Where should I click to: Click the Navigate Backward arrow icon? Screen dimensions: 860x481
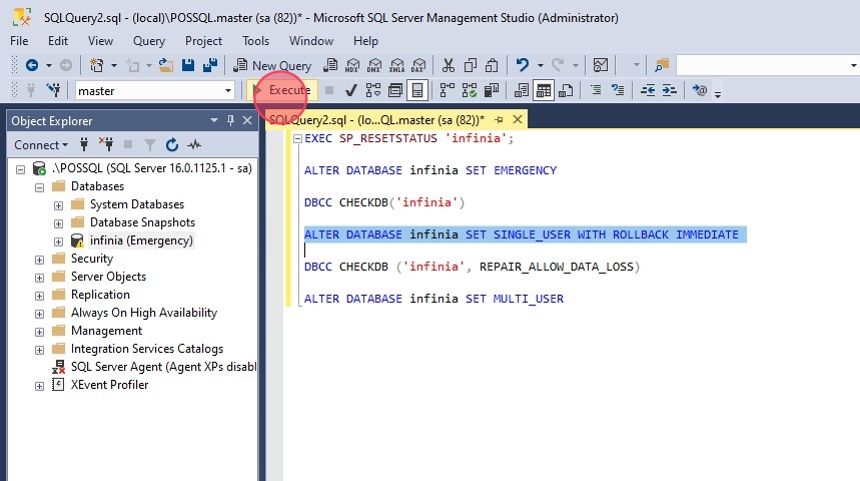[32, 66]
